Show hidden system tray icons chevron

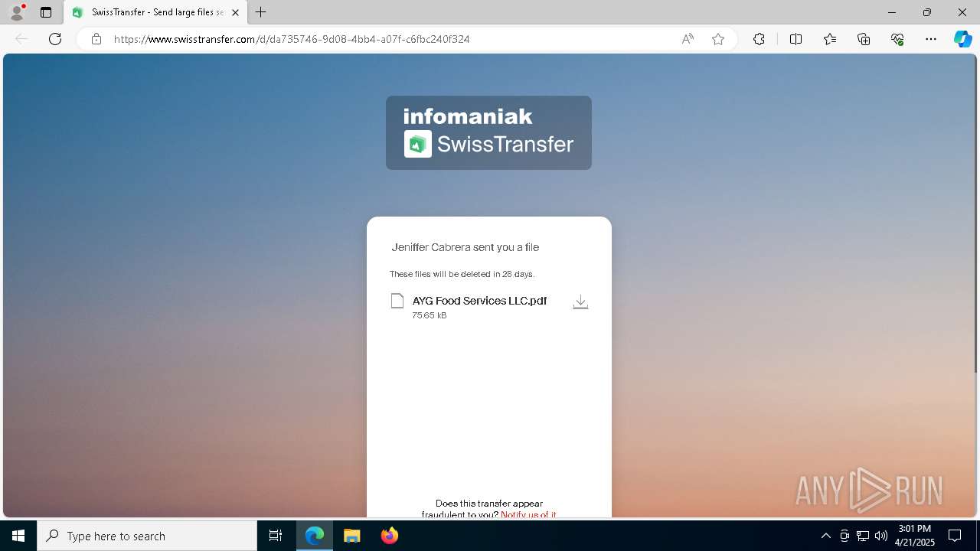[x=825, y=536]
